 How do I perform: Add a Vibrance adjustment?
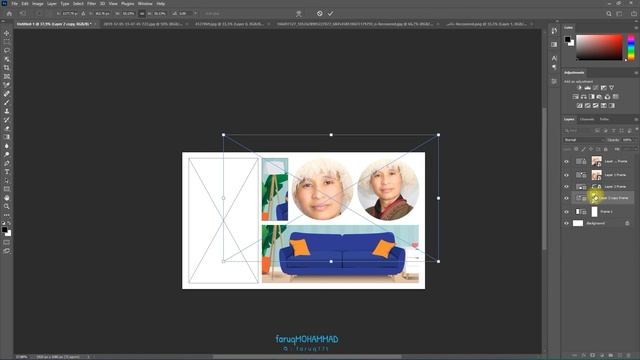click(611, 88)
